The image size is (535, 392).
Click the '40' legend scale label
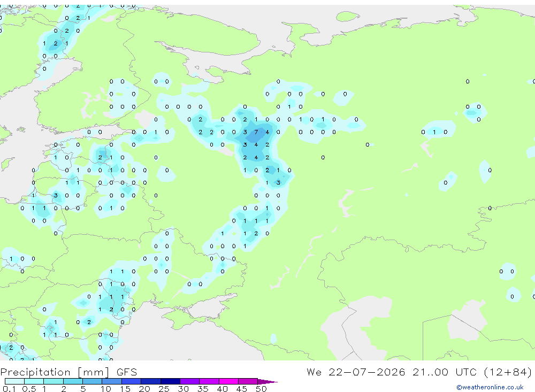(223, 389)
